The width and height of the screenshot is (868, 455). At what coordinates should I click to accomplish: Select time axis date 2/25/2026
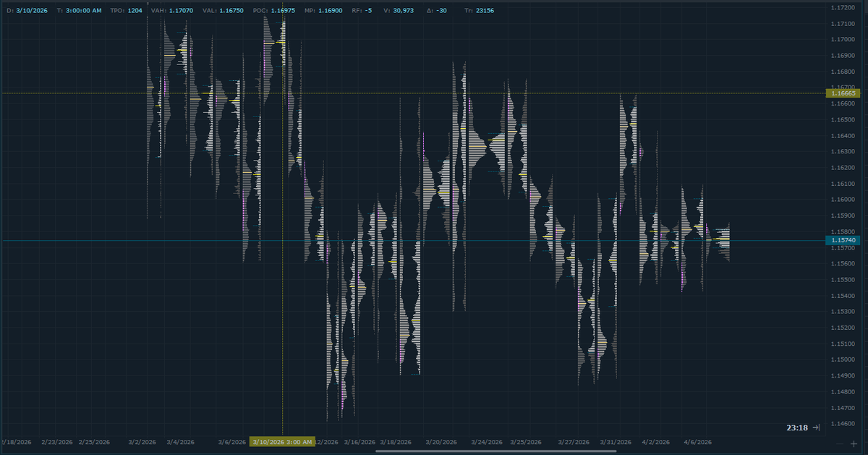[94, 442]
